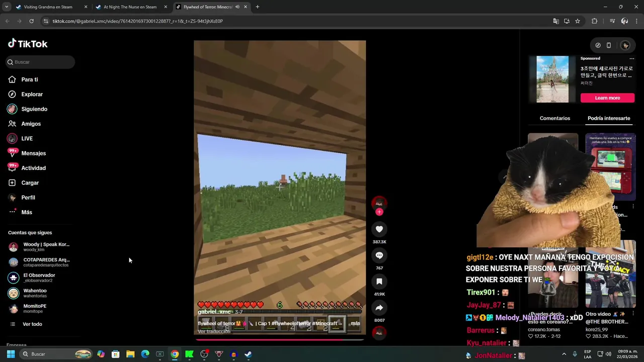Open Chrome media controls icon
Viewport: 644px width, 362px height.
612,21
